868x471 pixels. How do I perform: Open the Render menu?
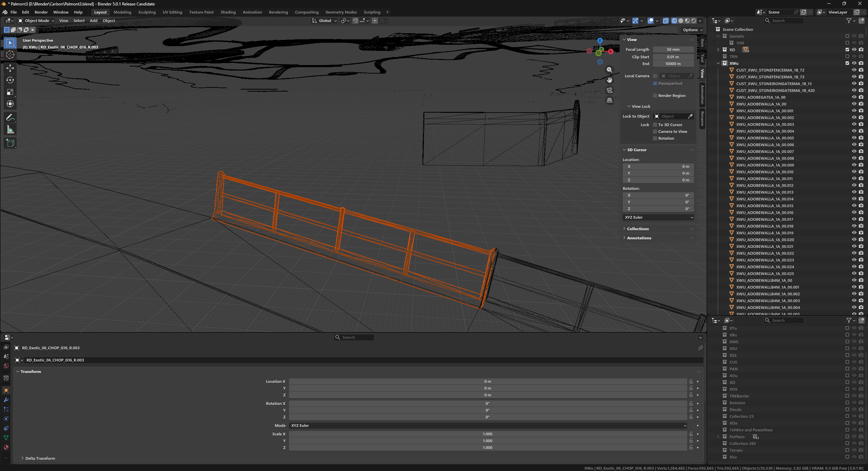coord(41,12)
